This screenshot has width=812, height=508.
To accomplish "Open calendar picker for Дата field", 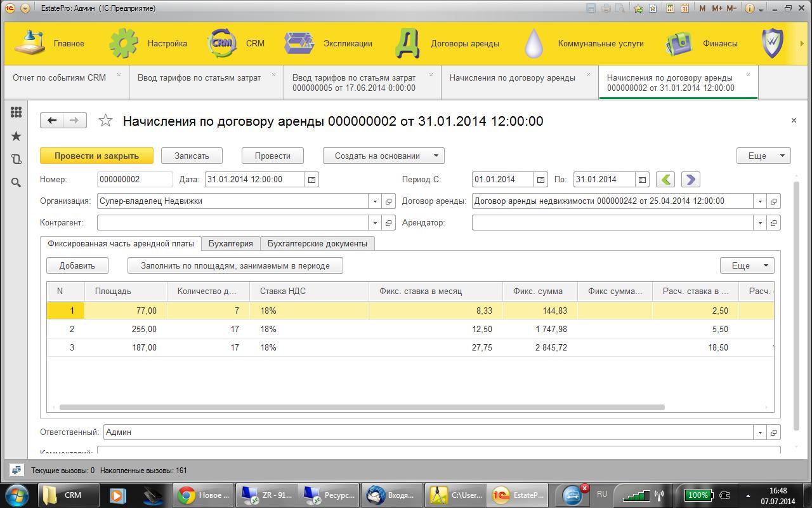I will point(311,180).
